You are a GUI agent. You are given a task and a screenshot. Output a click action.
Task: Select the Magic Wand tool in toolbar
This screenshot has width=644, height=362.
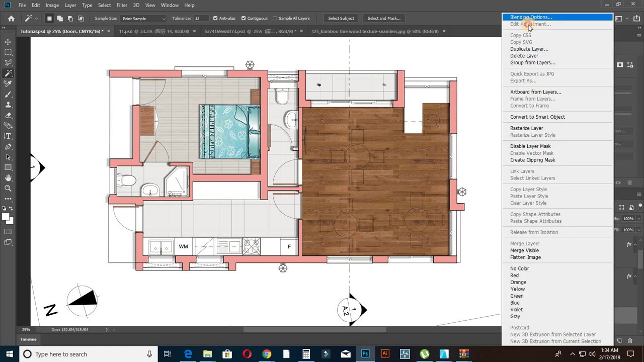8,73
